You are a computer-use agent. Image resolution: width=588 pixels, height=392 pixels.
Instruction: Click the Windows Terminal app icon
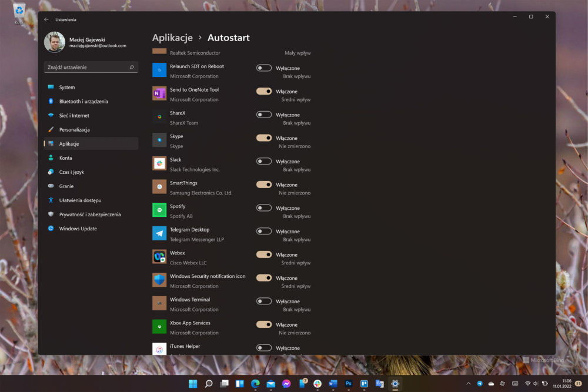click(159, 303)
